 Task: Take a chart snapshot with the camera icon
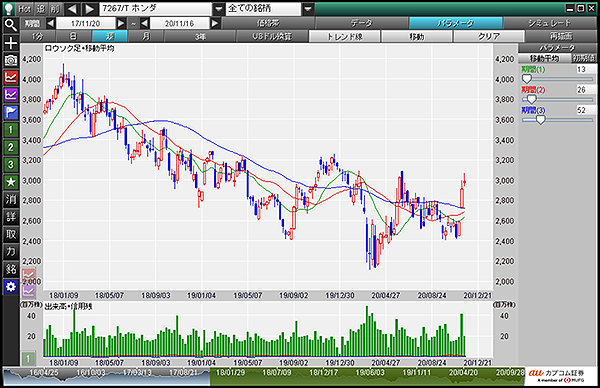point(11,60)
